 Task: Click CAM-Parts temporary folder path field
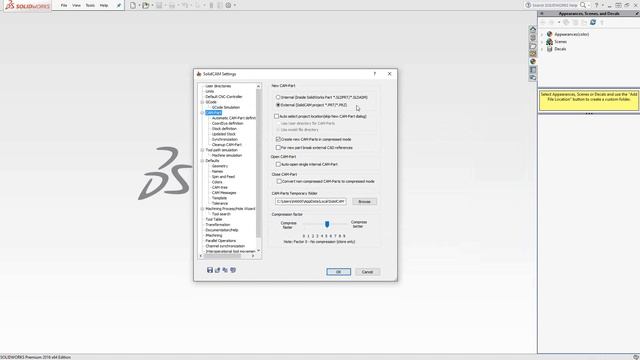click(x=311, y=202)
